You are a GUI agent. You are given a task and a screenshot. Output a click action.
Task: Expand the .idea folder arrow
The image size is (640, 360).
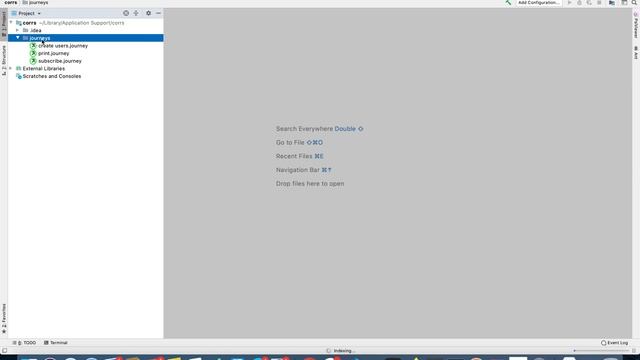(18, 30)
